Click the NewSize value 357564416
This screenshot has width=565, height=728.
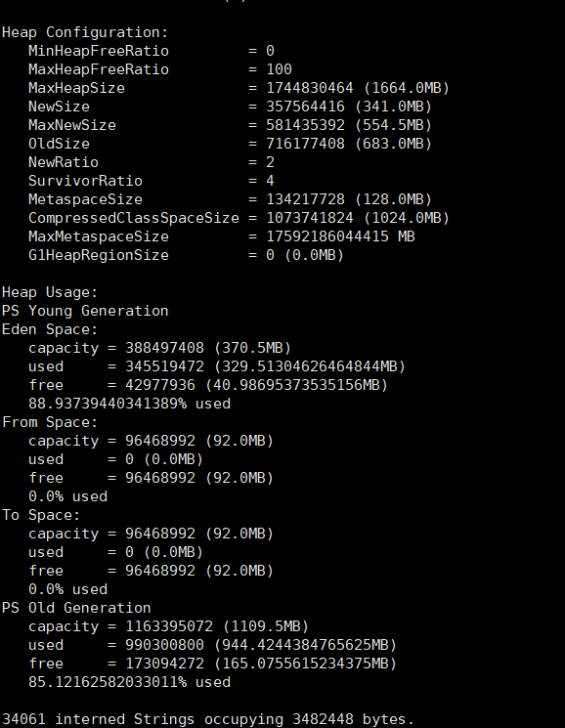click(x=305, y=107)
